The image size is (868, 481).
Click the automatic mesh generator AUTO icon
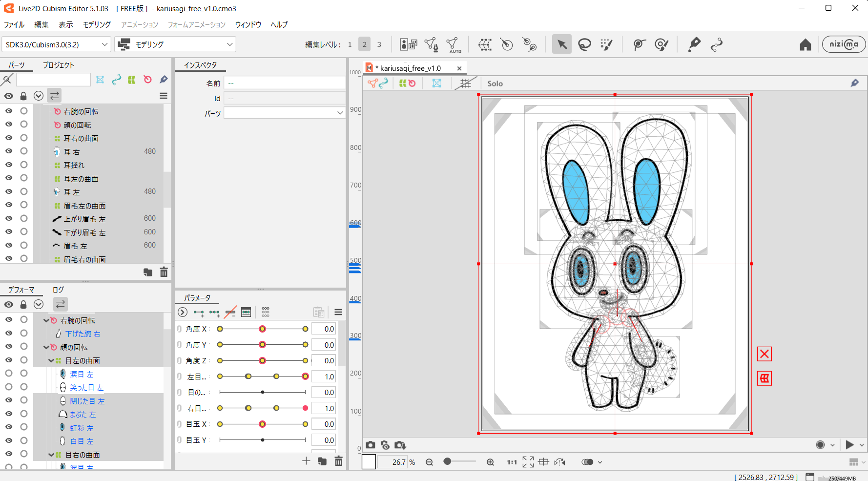pos(453,44)
